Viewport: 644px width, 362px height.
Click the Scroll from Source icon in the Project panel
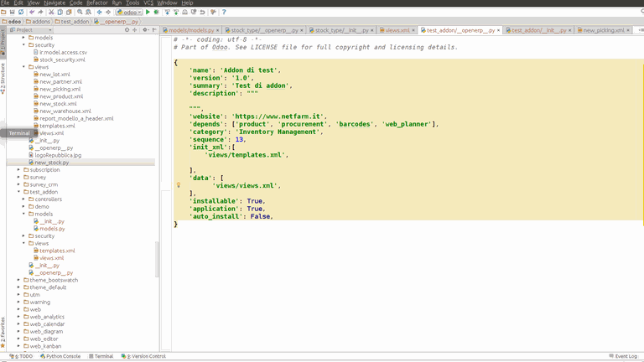[x=127, y=29]
